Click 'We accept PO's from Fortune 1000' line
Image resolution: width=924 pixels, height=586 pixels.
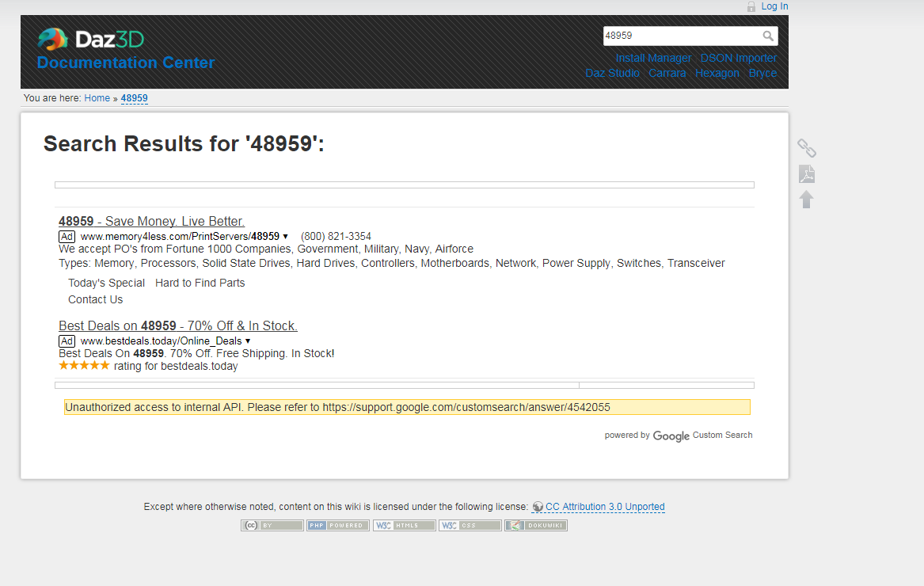[x=266, y=249]
